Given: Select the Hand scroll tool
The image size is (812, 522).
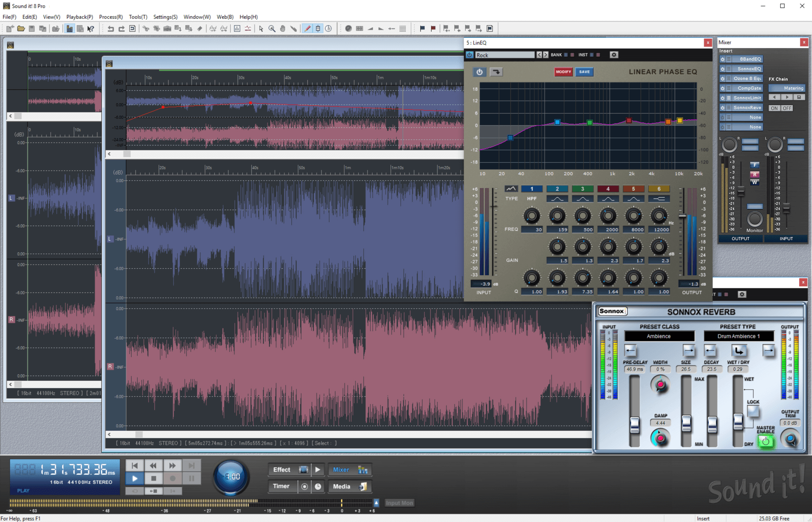Looking at the screenshot, I should [283, 28].
